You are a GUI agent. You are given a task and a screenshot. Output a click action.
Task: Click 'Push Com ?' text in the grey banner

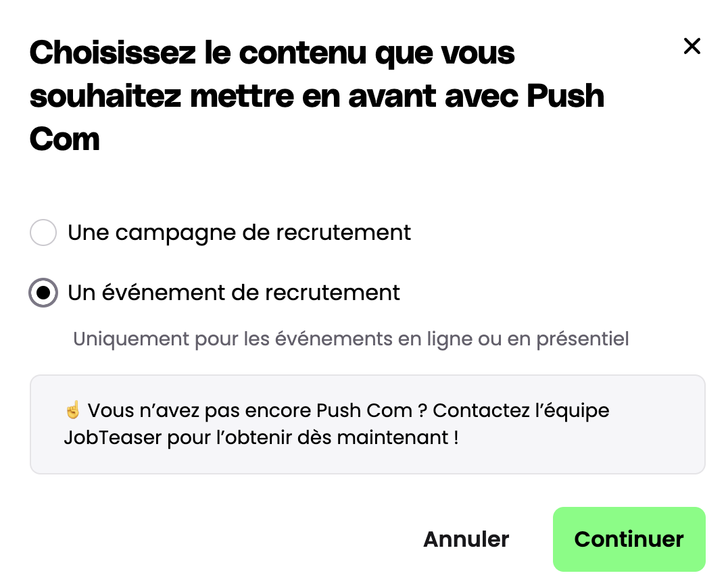371,410
